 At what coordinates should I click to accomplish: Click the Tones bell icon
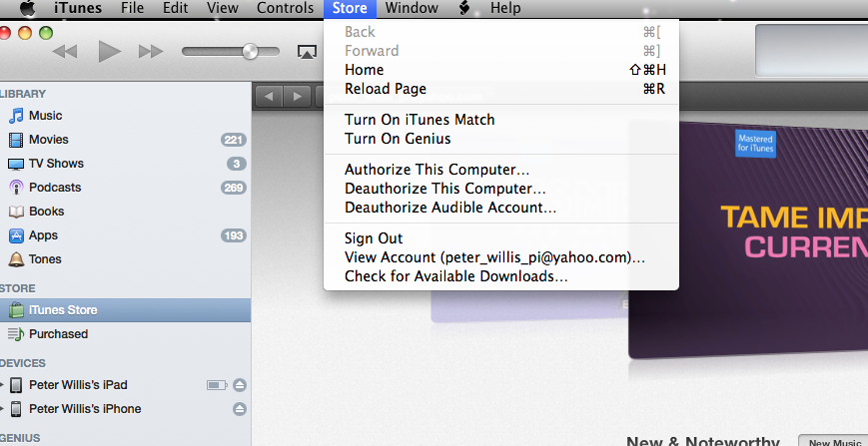coord(16,259)
